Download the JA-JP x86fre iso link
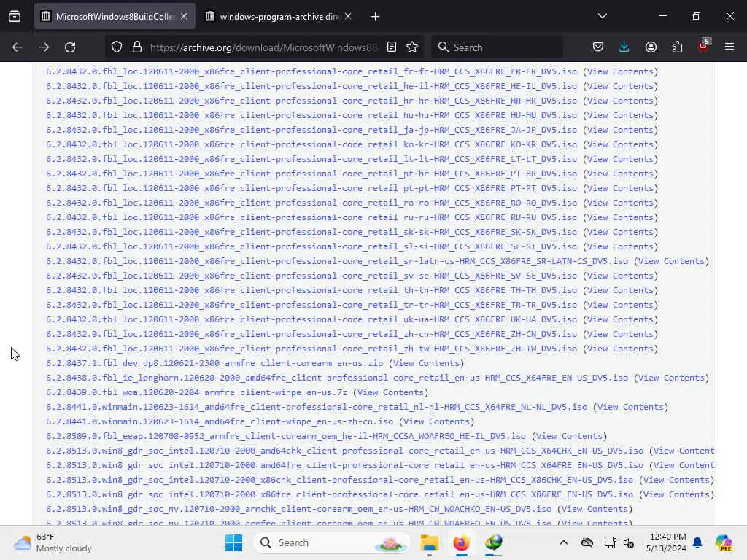The image size is (747, 560). (x=311, y=130)
